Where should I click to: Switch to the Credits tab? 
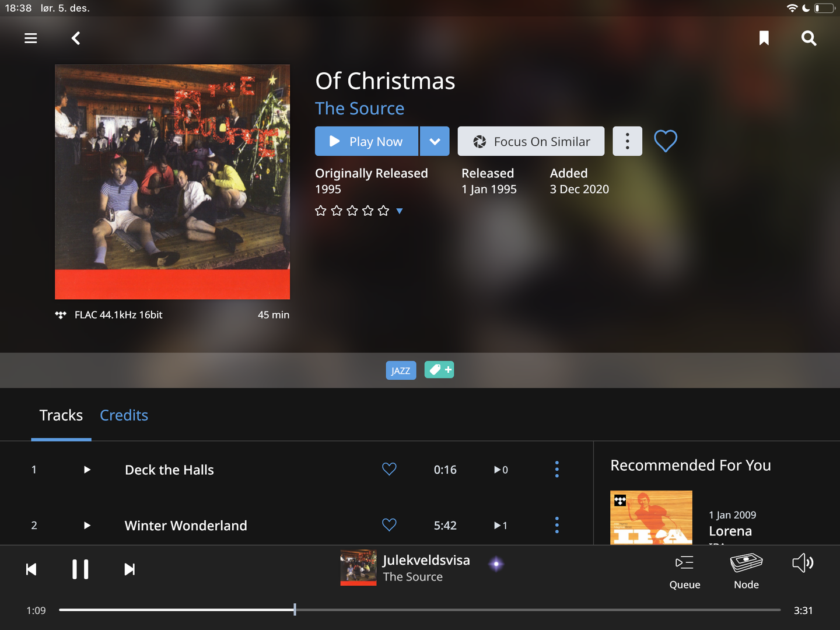coord(124,415)
